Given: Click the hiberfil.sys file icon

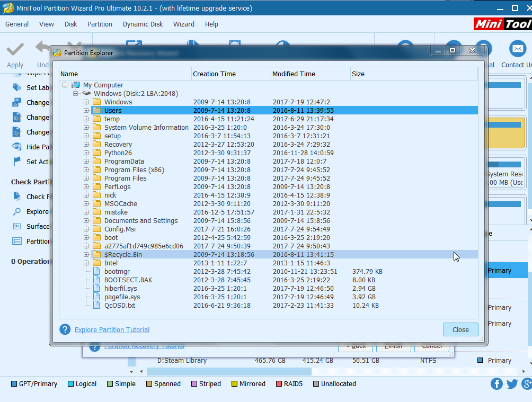Looking at the screenshot, I should (96, 288).
